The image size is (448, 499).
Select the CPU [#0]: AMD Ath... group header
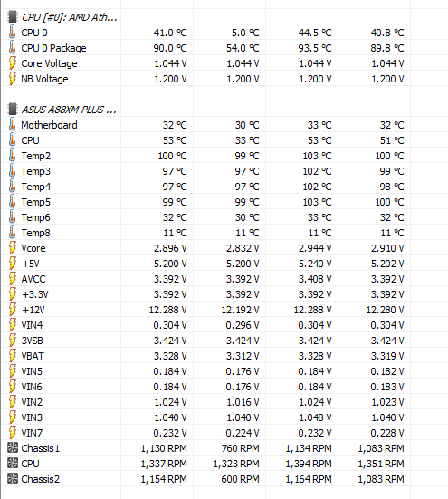(x=70, y=17)
